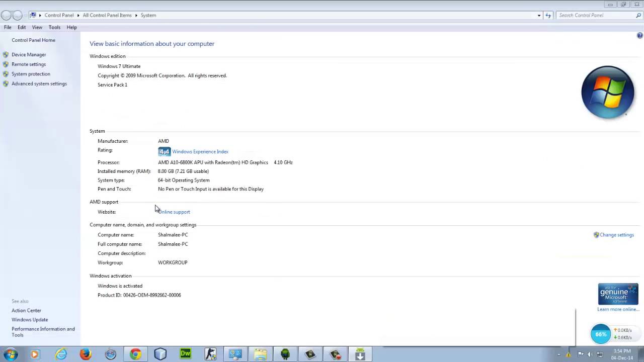This screenshot has height=362, width=644.
Task: Click the search magnifier in Control Panel search
Action: (638, 15)
